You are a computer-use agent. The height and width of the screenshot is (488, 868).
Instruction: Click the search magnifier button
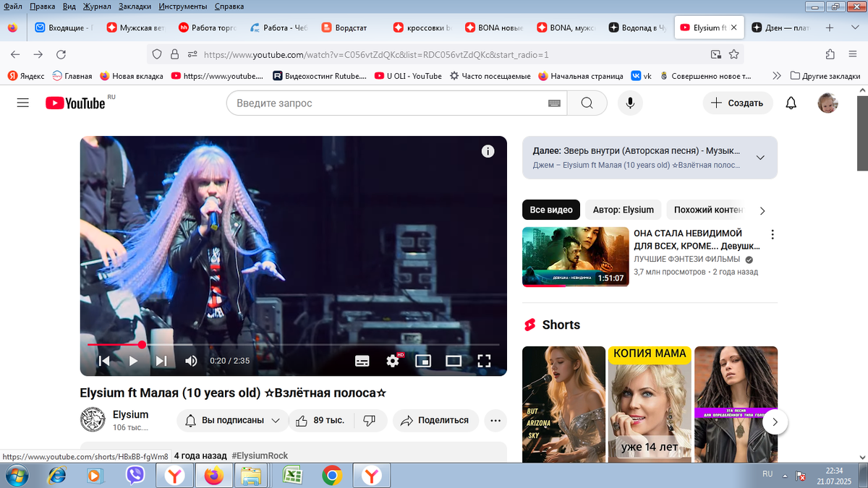tap(587, 103)
